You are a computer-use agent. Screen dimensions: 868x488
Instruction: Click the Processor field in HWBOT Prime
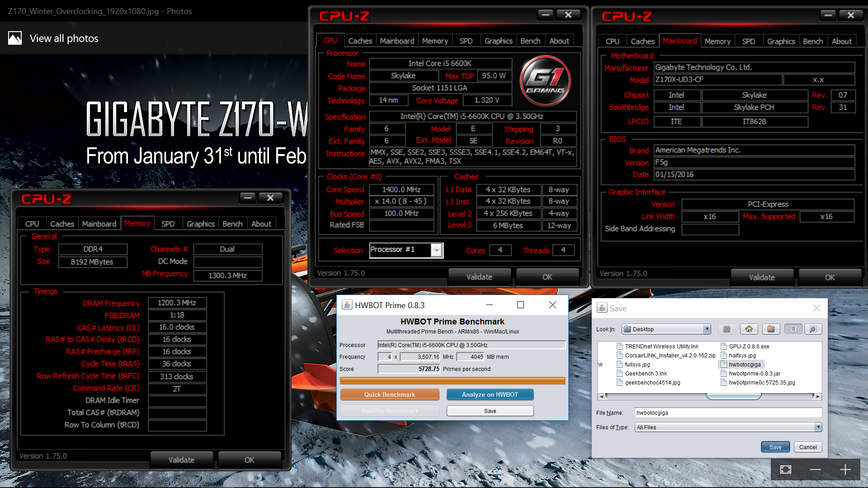point(472,345)
